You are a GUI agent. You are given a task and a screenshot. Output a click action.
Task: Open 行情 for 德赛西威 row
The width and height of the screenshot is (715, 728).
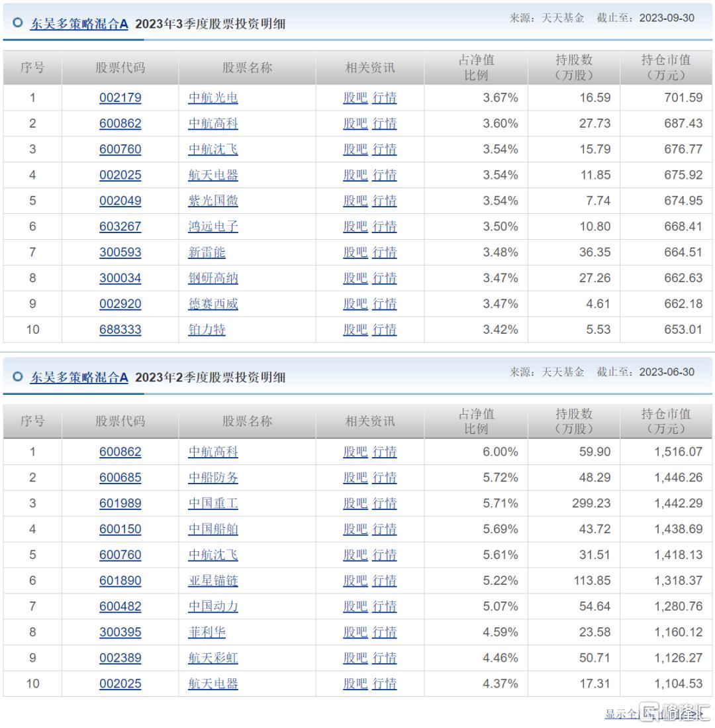[384, 304]
